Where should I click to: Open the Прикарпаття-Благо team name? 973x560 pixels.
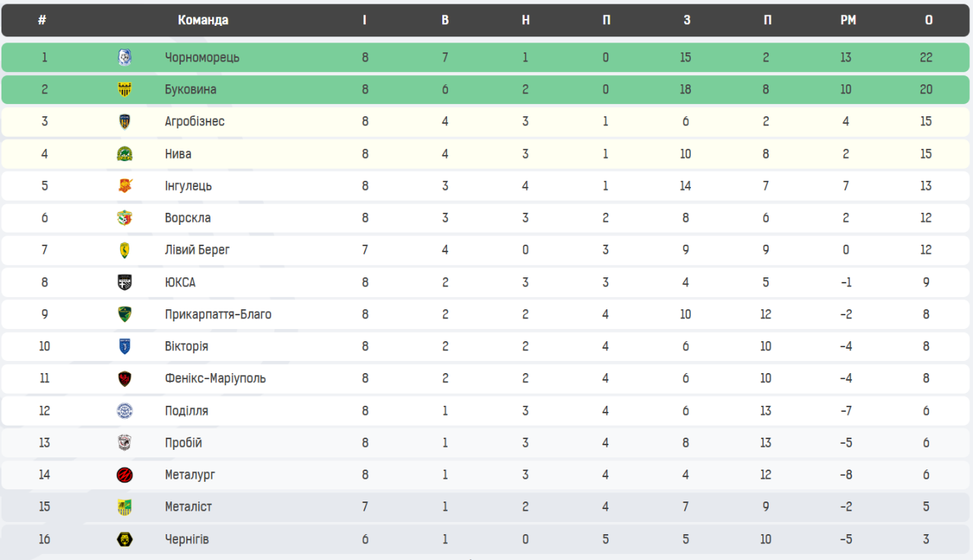pyautogui.click(x=217, y=315)
